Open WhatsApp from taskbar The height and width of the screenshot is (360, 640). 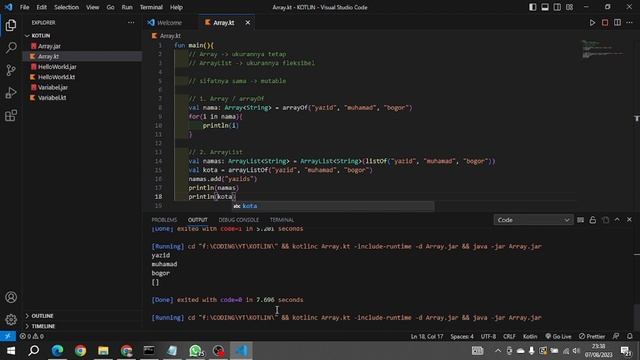click(x=196, y=351)
